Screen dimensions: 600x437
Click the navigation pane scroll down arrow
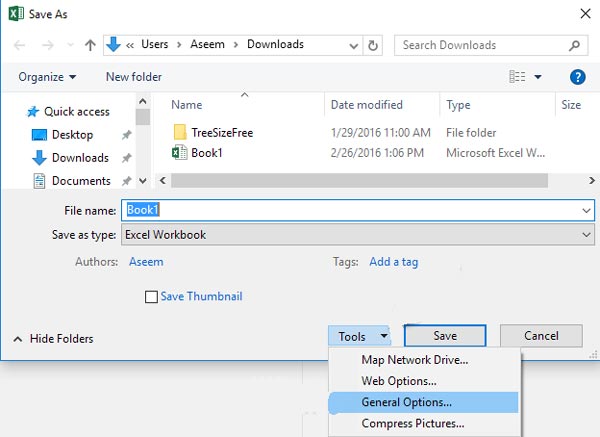[x=143, y=181]
